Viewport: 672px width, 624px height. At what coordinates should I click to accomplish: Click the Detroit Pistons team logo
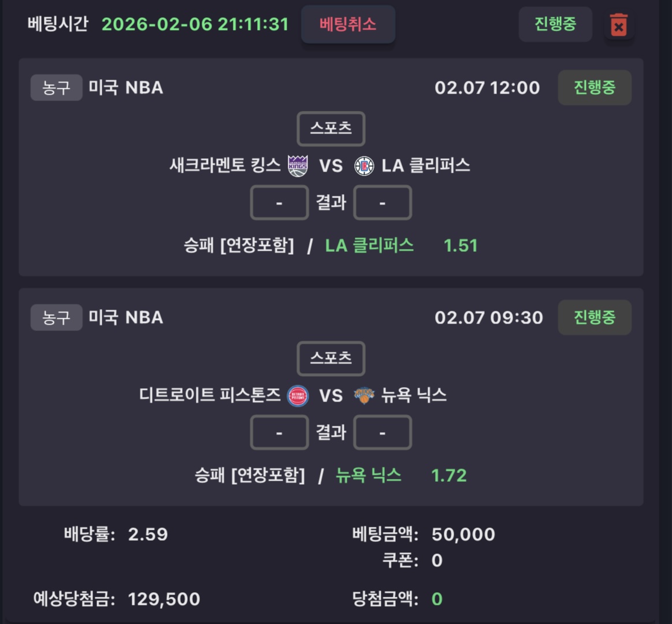[298, 396]
